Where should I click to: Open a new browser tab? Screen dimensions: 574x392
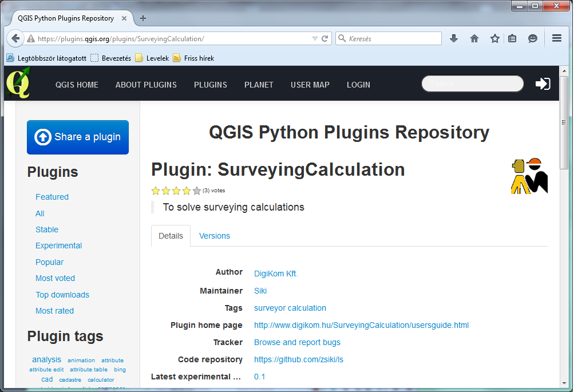(143, 18)
